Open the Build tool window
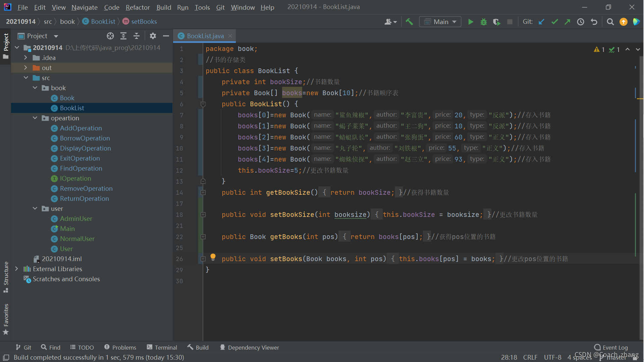Screen dimensions: 644x362 (198, 347)
